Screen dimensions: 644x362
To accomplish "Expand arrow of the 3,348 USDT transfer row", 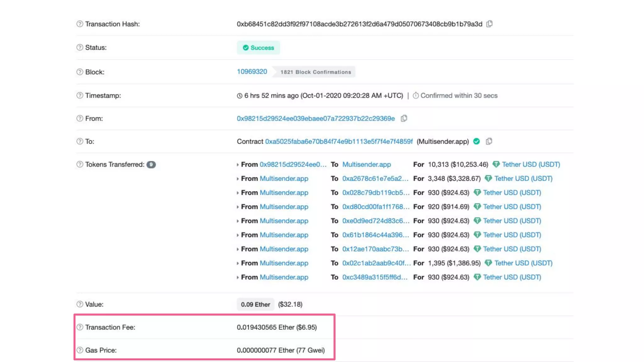I will pyautogui.click(x=238, y=179).
